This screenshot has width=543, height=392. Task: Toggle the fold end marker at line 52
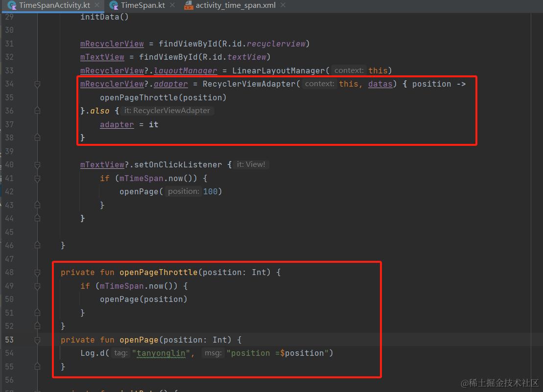tap(37, 326)
